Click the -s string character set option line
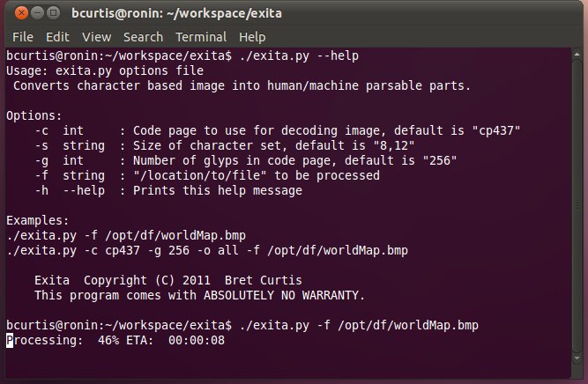Image resolution: width=588 pixels, height=384 pixels. pyautogui.click(x=225, y=145)
